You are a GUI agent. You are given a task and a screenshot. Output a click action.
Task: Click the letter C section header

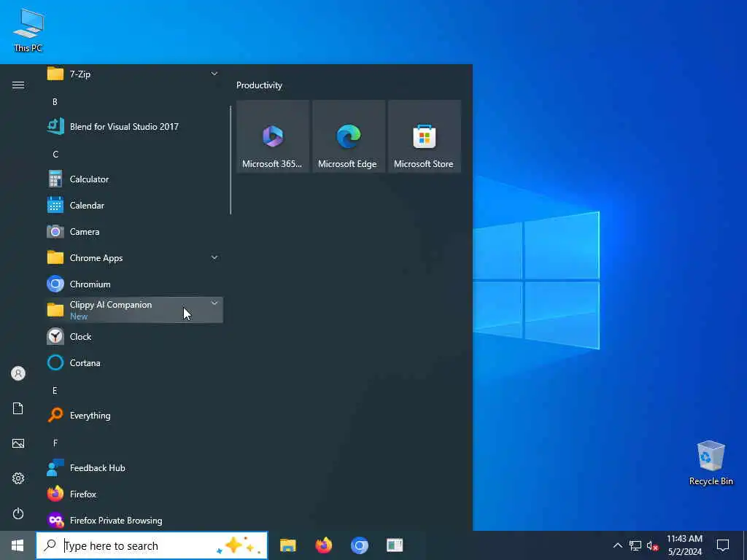[55, 155]
